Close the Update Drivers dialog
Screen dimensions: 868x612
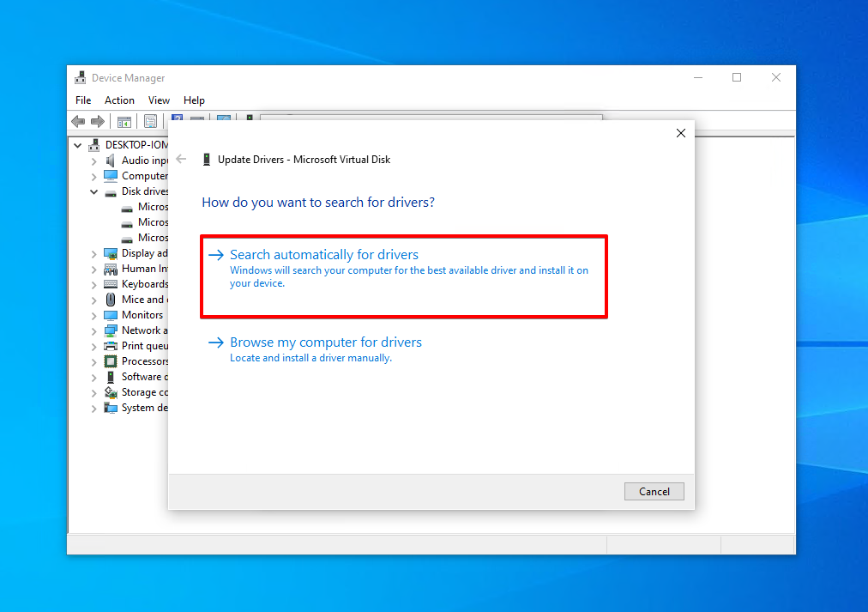click(x=681, y=133)
